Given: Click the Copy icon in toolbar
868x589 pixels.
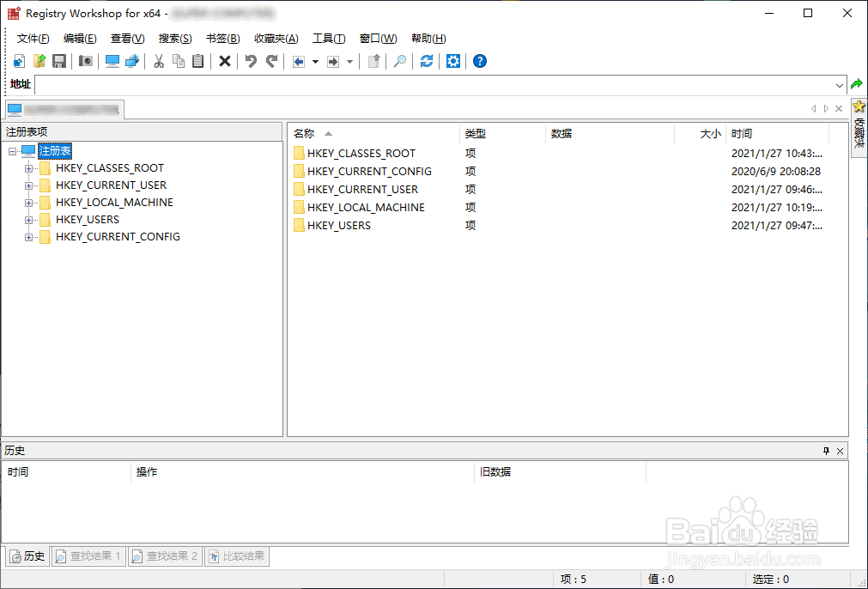Looking at the screenshot, I should 179,61.
